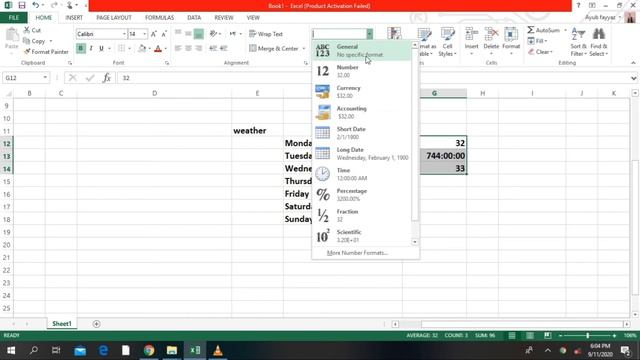Screen dimensions: 640x360
Task: Expand the Name Box dropdown arrow
Action: [x=45, y=78]
